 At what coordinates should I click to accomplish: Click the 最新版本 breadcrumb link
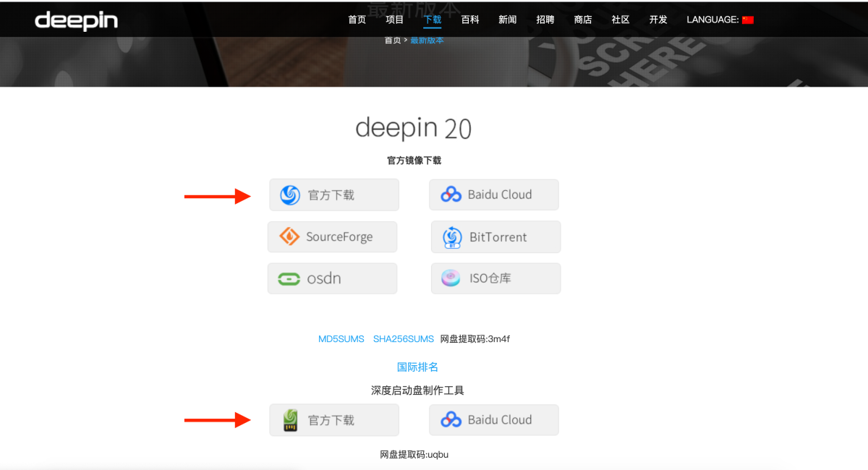click(427, 40)
